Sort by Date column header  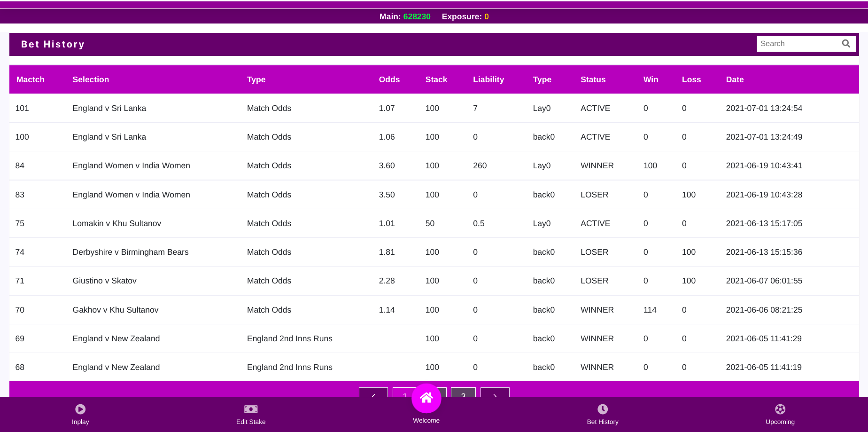pos(735,79)
